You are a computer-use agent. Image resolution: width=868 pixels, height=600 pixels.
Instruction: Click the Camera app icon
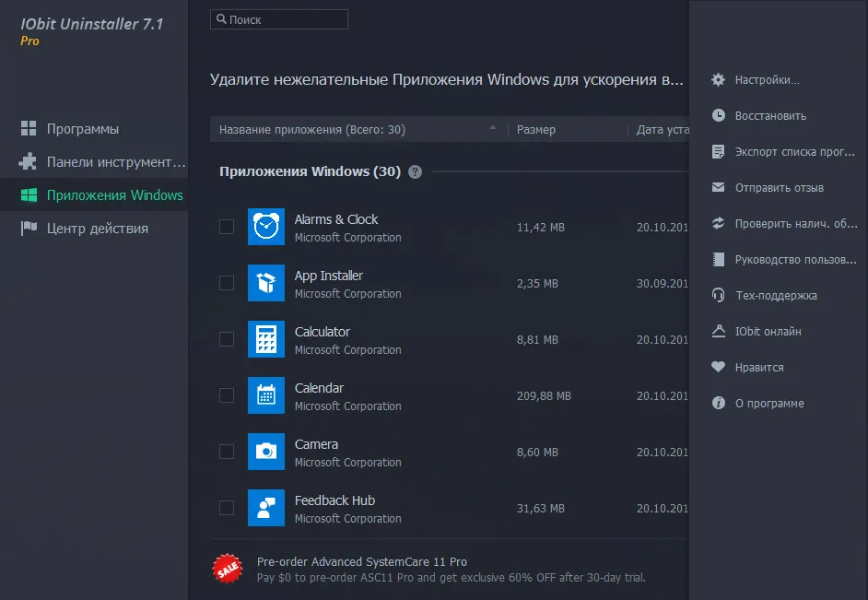(x=266, y=451)
